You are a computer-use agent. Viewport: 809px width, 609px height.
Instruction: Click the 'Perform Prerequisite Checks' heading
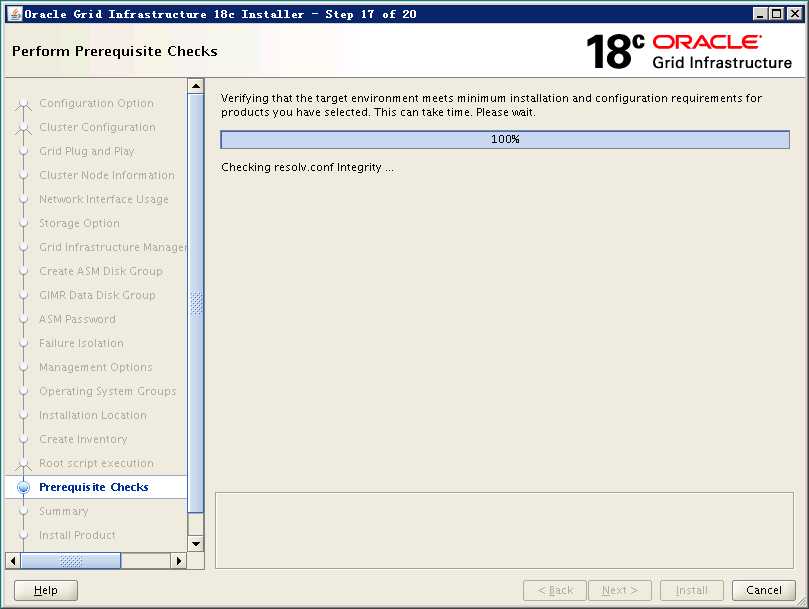click(115, 51)
